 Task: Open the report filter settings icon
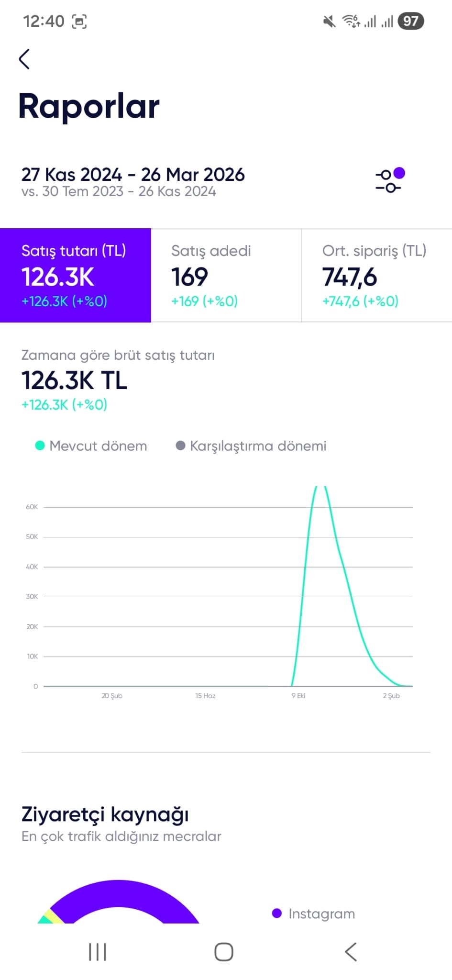pos(390,180)
